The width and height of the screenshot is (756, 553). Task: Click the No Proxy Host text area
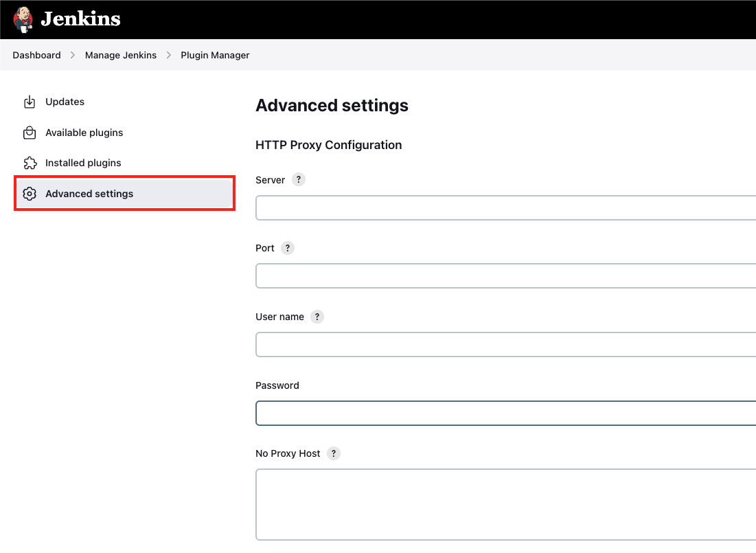point(481,504)
